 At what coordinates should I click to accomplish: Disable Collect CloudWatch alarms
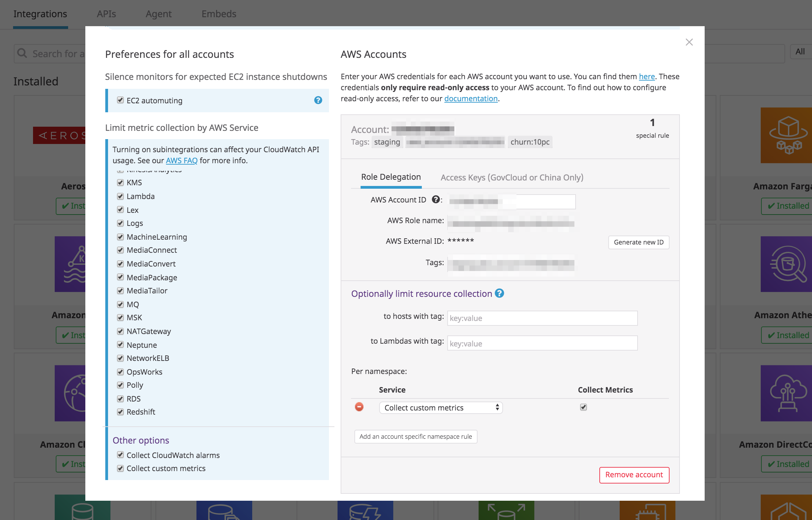(120, 455)
